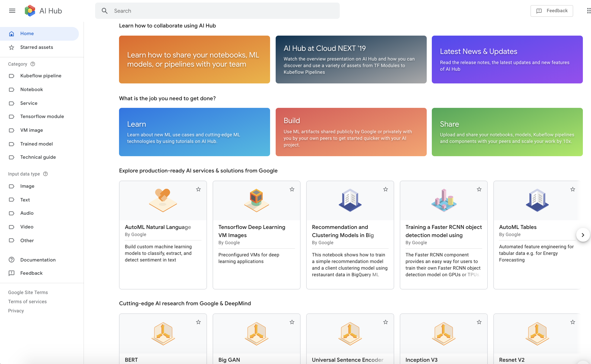Show next cards with carousel right arrow
This screenshot has height=364, width=591.
(583, 235)
